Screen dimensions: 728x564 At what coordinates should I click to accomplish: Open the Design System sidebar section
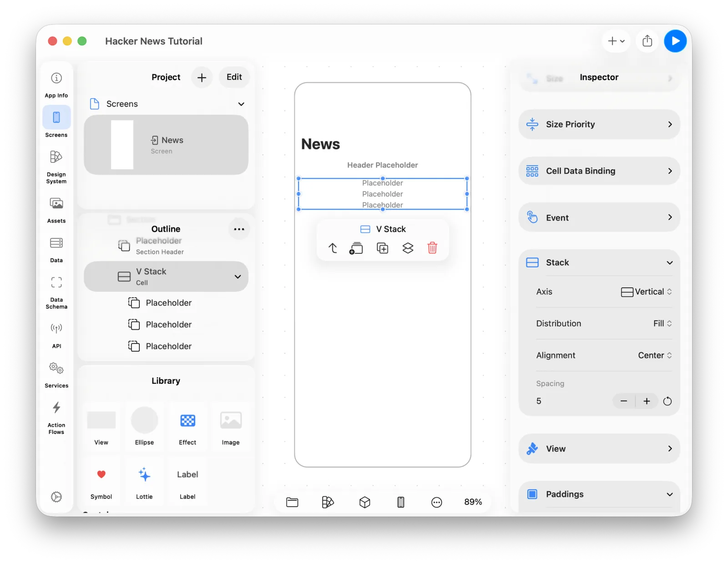coord(56,167)
